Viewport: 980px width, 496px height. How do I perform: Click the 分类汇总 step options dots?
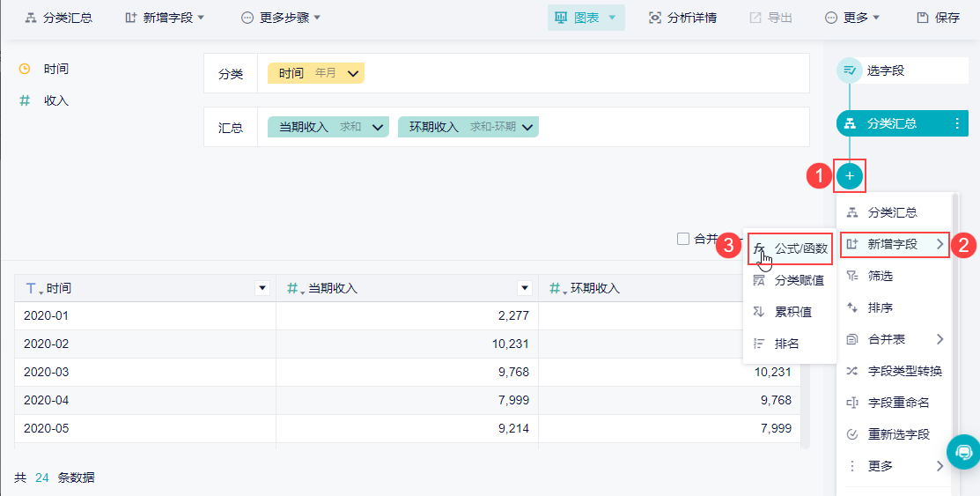[x=957, y=124]
